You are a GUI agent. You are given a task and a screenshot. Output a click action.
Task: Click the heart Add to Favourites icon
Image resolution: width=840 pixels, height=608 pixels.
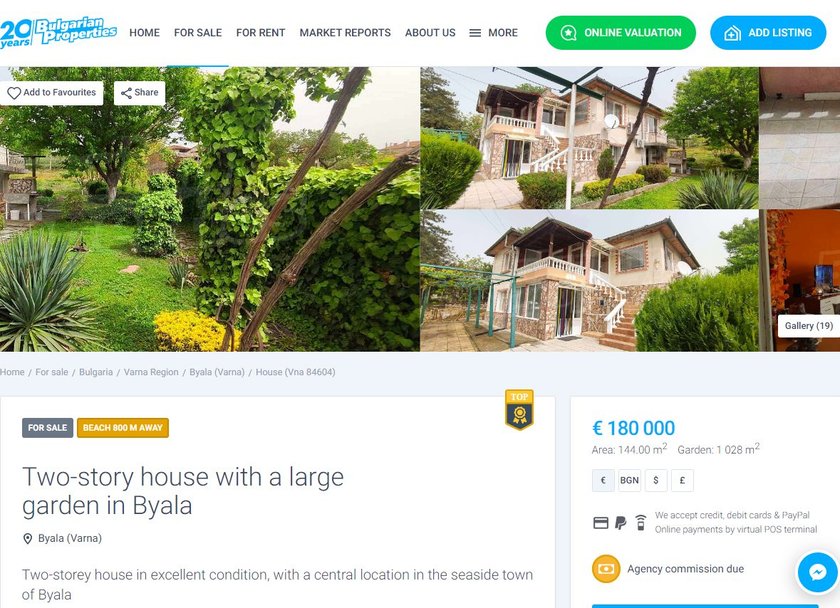point(13,93)
